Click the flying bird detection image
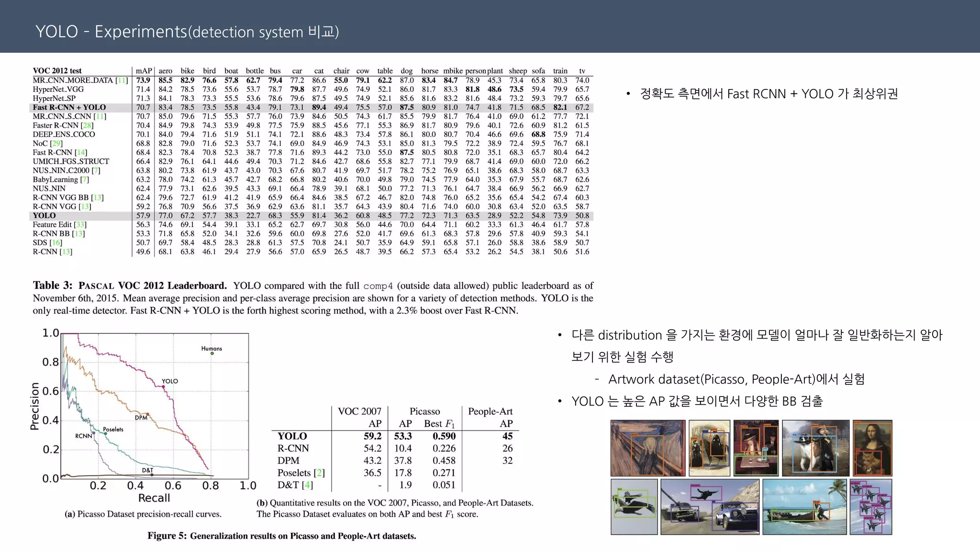980x551 pixels. [x=634, y=507]
